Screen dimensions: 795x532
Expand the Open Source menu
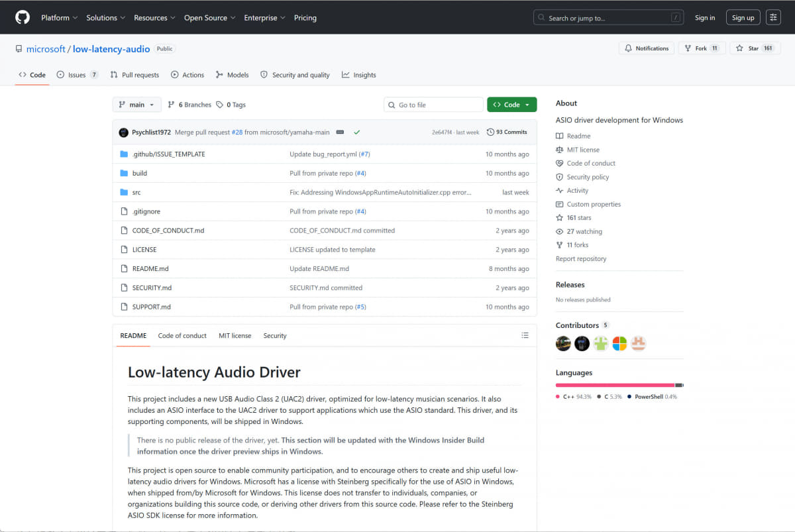point(209,18)
